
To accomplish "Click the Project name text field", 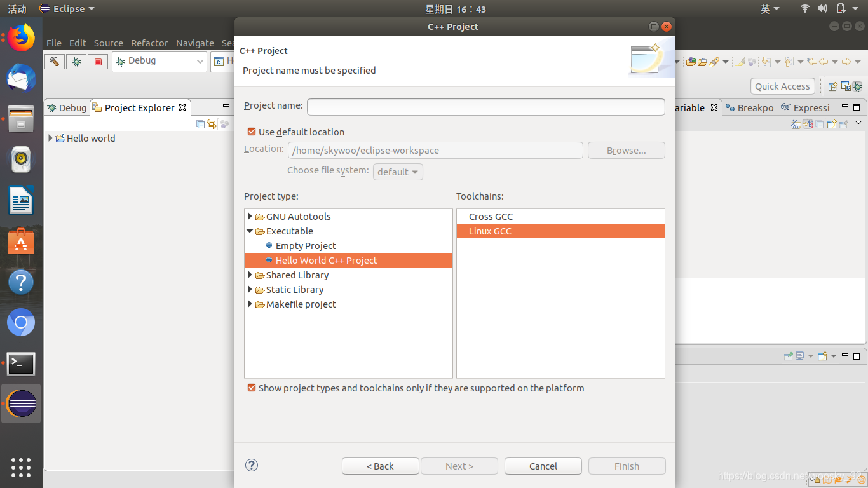I will (x=485, y=106).
